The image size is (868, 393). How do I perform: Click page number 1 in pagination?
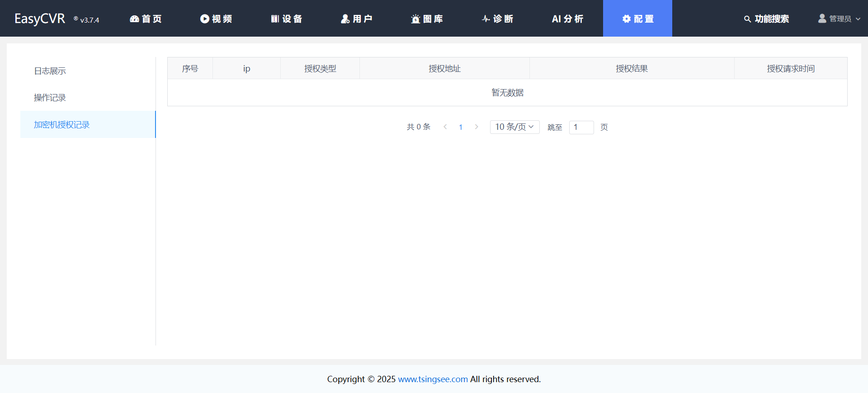coord(461,127)
